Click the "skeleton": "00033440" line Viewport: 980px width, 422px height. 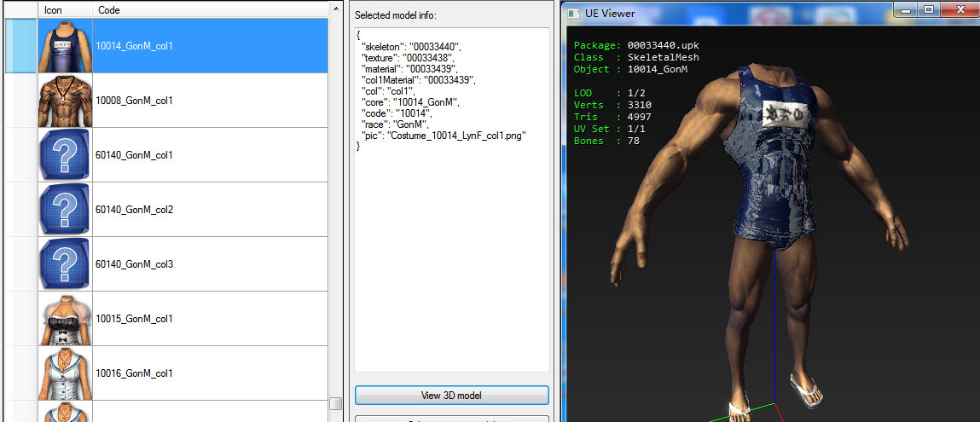[411, 46]
